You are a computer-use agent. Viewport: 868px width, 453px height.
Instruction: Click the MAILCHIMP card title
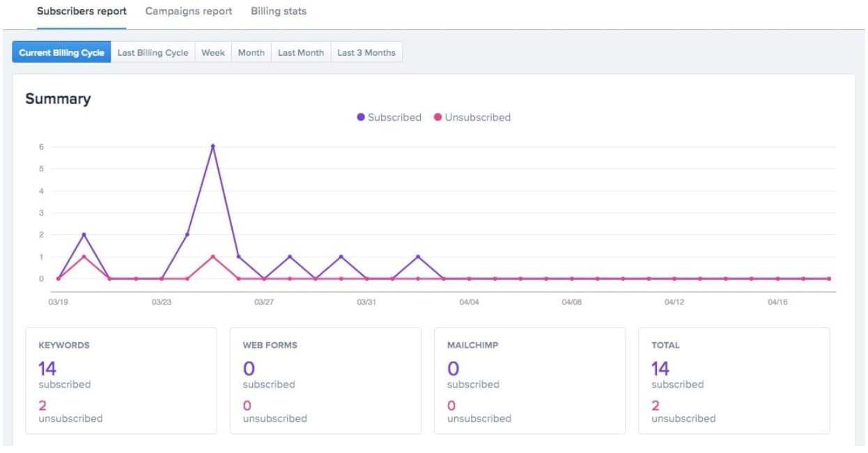click(x=473, y=345)
